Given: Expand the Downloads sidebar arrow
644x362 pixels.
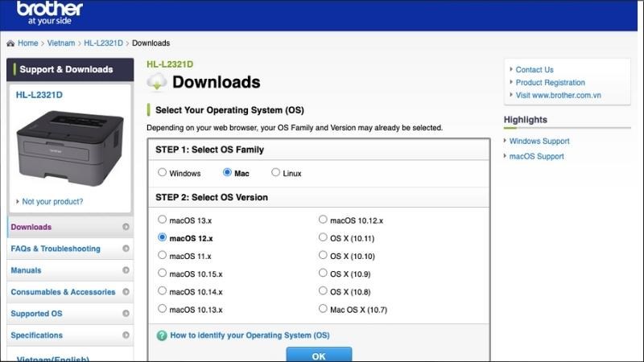Looking at the screenshot, I should click(126, 227).
